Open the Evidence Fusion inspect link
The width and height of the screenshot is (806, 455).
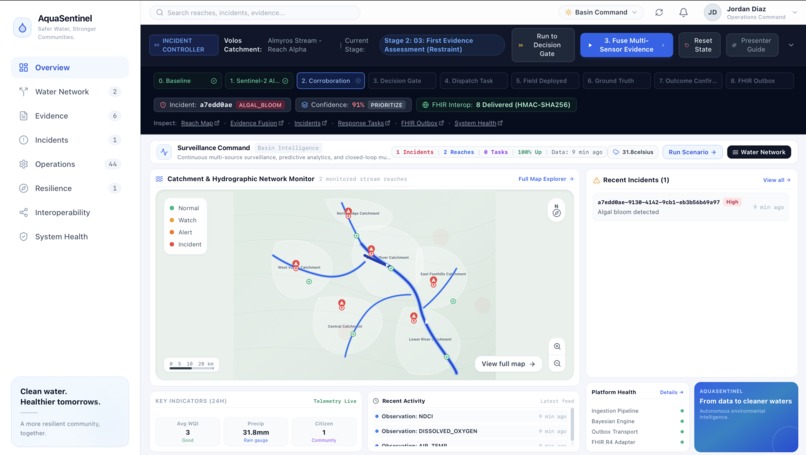pos(257,123)
